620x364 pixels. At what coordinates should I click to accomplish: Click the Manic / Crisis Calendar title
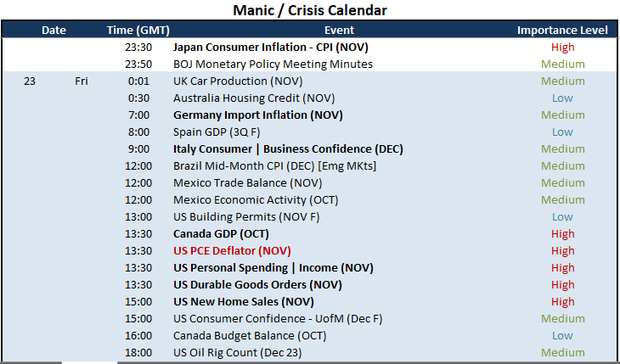tap(310, 10)
